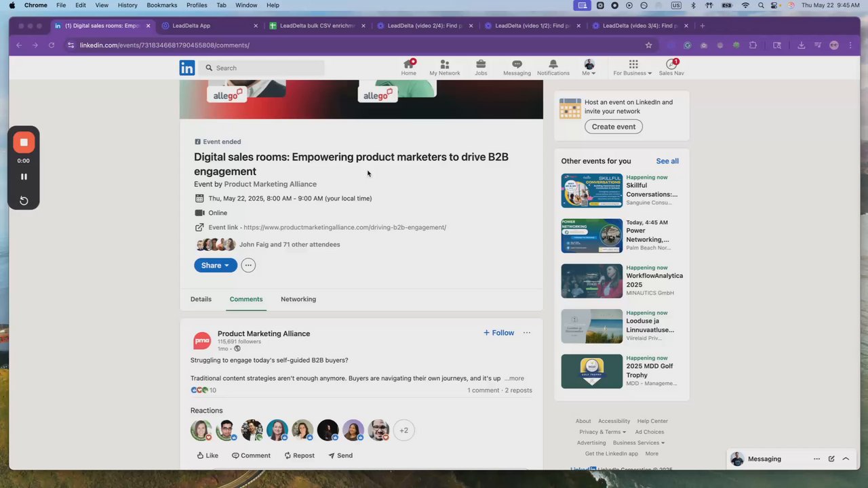Like the Product Marketing Alliance post
The height and width of the screenshot is (488, 868).
[208, 455]
